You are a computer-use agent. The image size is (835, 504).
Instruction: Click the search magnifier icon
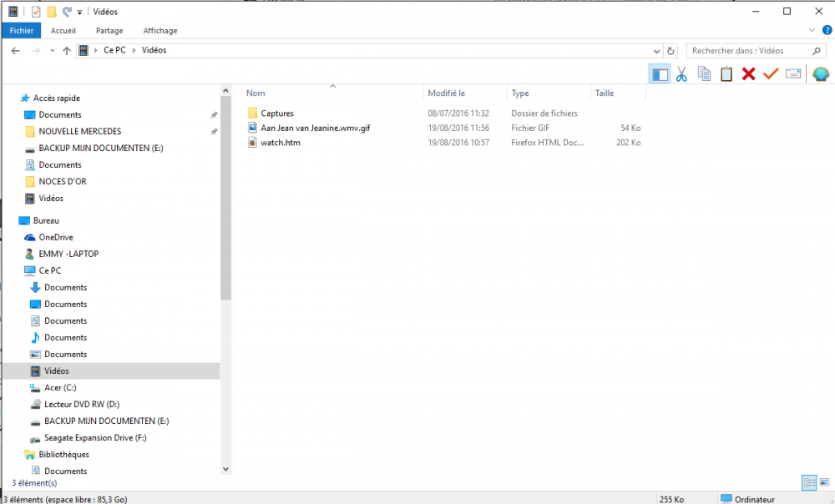click(x=817, y=51)
